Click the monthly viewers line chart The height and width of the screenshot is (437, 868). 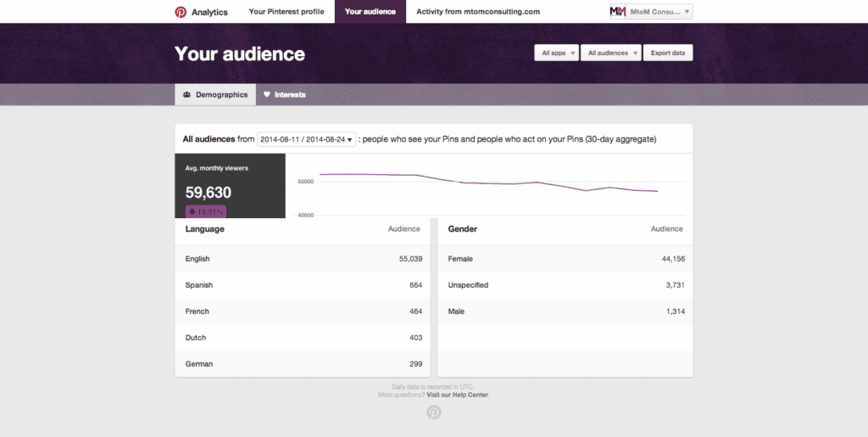[x=488, y=184]
